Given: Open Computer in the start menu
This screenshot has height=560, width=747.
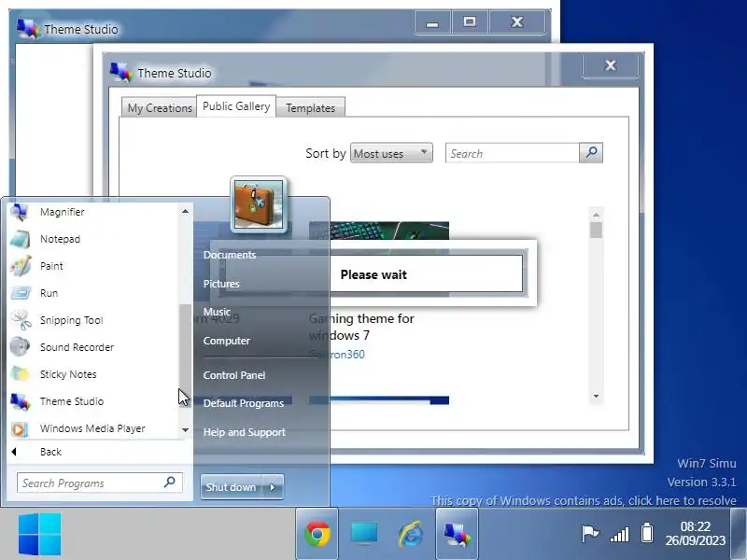Looking at the screenshot, I should (x=227, y=341).
